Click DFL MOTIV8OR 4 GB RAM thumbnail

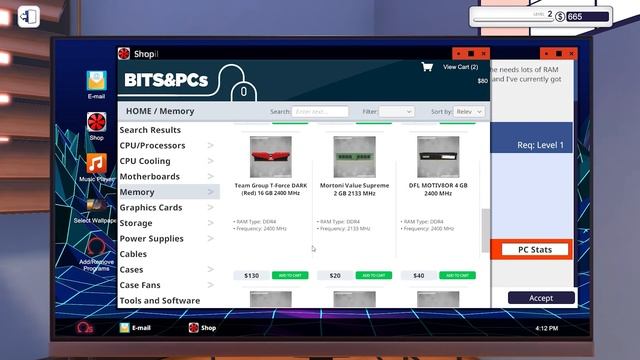438,157
